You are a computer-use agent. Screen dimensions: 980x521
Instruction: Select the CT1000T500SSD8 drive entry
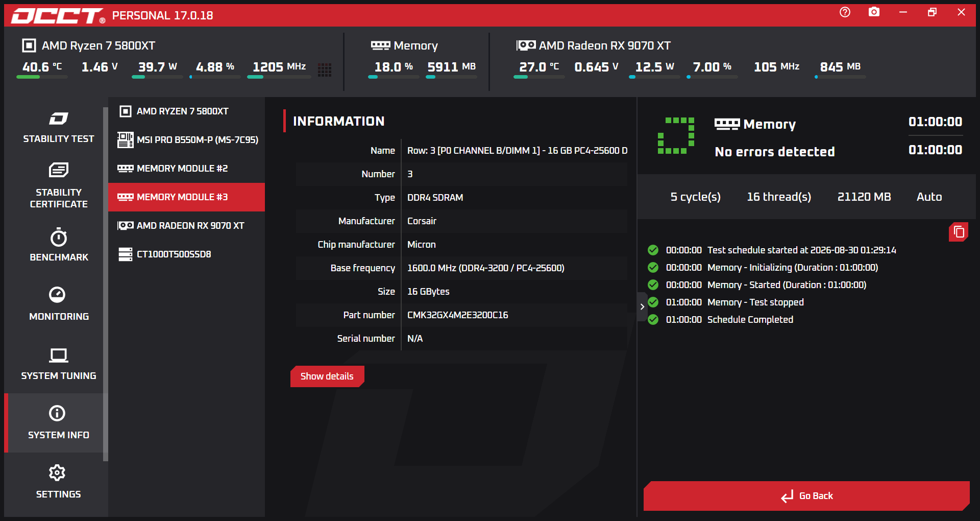[186, 254]
